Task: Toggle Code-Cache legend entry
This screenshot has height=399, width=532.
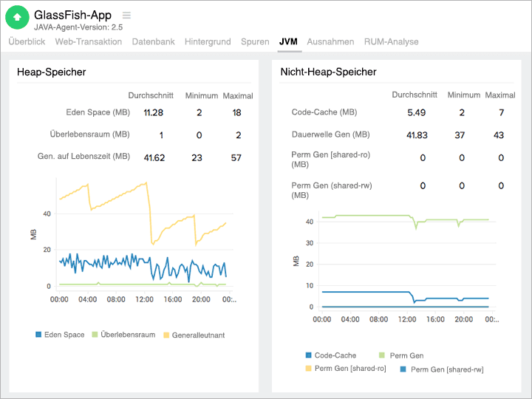Action: pyautogui.click(x=331, y=355)
